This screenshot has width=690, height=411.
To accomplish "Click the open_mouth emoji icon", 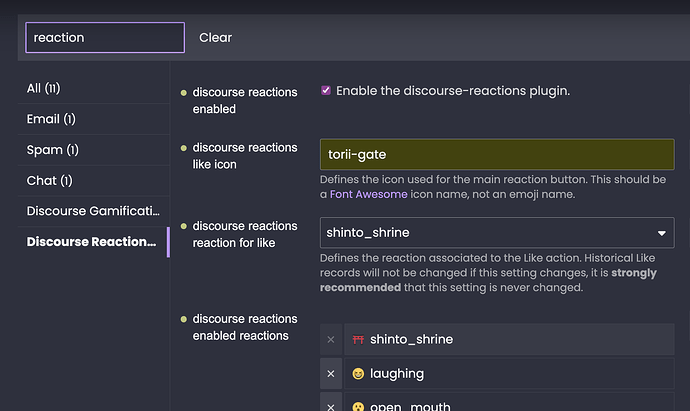I will click(358, 407).
